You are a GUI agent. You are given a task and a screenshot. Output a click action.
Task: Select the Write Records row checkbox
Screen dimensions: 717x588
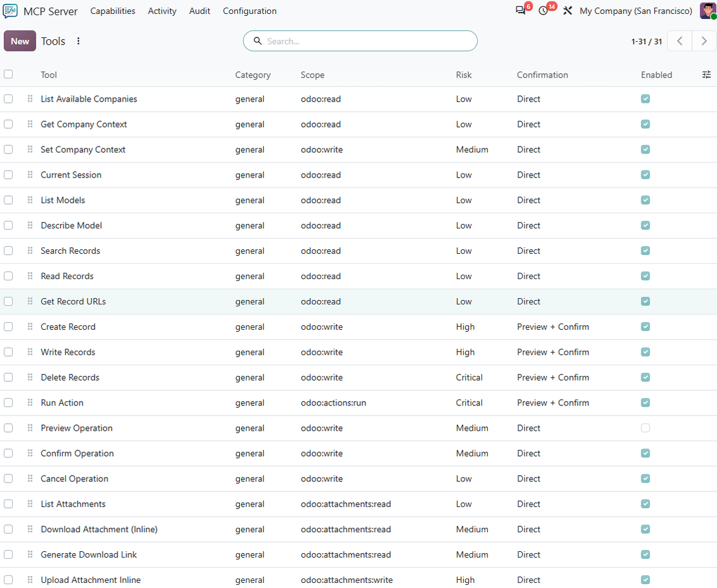point(8,351)
